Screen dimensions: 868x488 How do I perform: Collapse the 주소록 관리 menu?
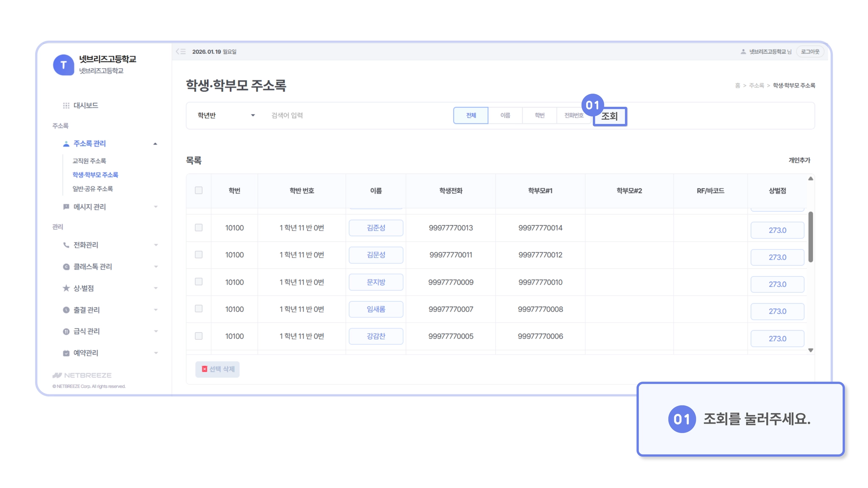[155, 144]
